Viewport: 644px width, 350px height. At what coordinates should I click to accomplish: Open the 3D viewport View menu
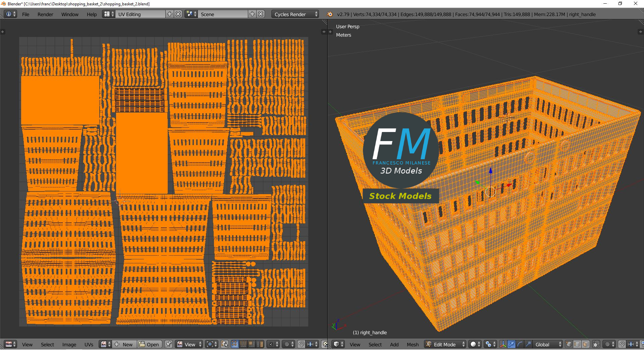[355, 344]
